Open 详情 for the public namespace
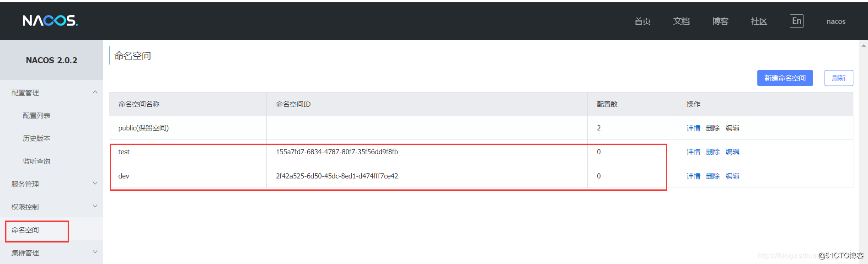 [x=693, y=128]
